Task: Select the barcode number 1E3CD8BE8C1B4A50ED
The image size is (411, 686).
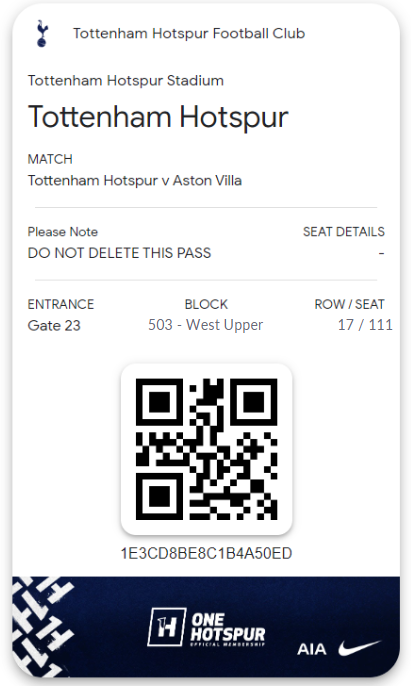Action: coord(206,553)
